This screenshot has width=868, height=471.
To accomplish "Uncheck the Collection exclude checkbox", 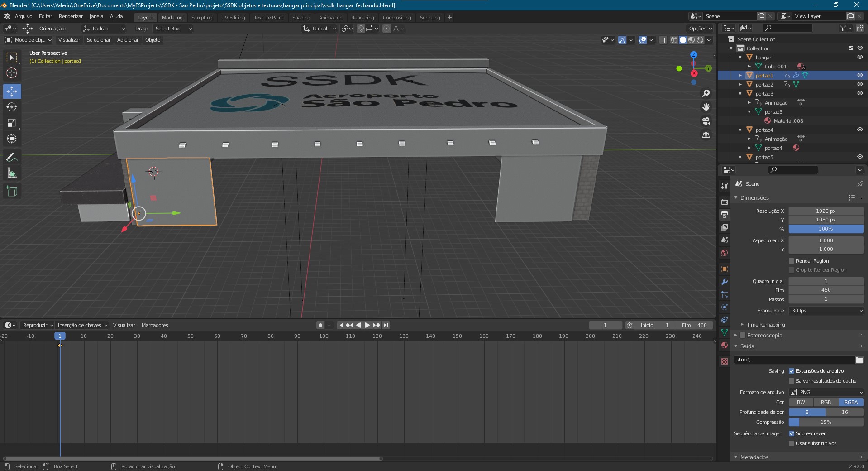I will pos(851,48).
